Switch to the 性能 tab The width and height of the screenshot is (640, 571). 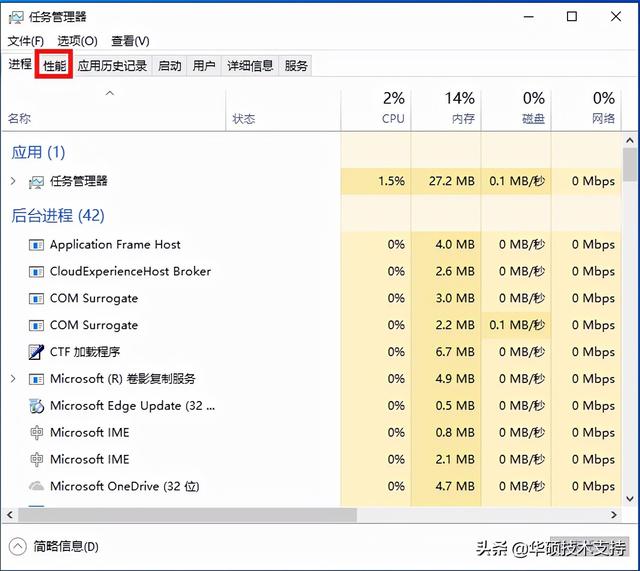[55, 65]
